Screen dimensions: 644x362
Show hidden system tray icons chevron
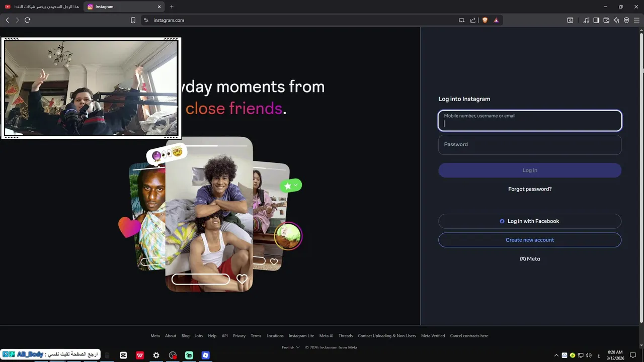[556, 355]
